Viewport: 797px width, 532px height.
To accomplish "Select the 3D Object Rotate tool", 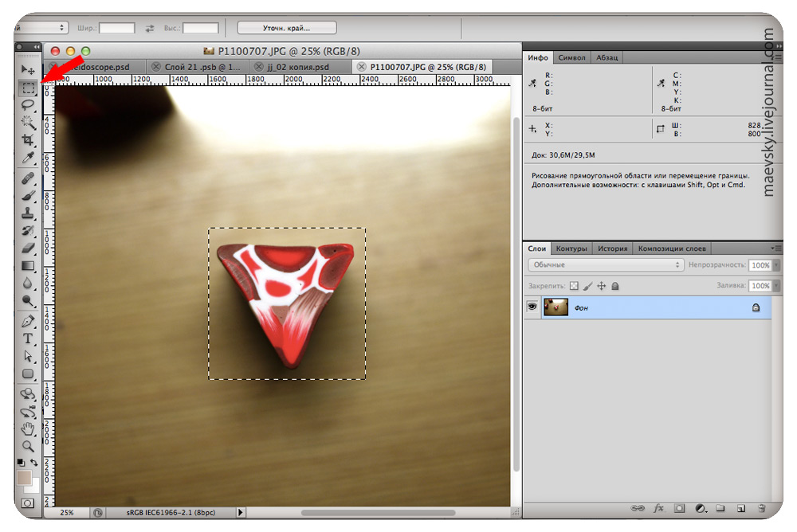I will (x=28, y=393).
